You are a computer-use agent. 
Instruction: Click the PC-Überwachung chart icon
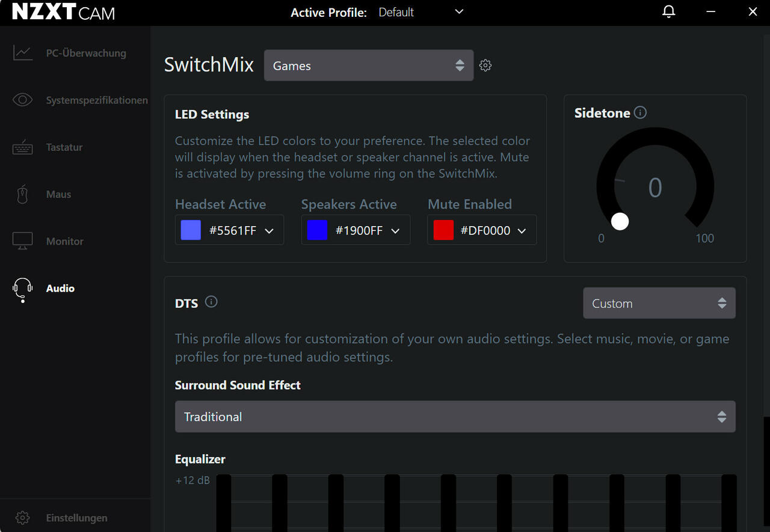(x=23, y=53)
